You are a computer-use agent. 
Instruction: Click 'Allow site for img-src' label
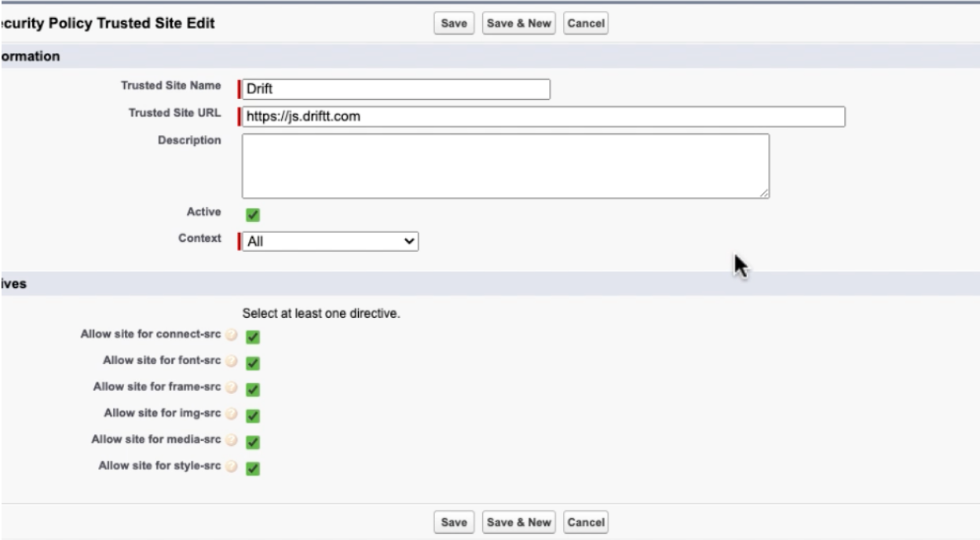163,413
